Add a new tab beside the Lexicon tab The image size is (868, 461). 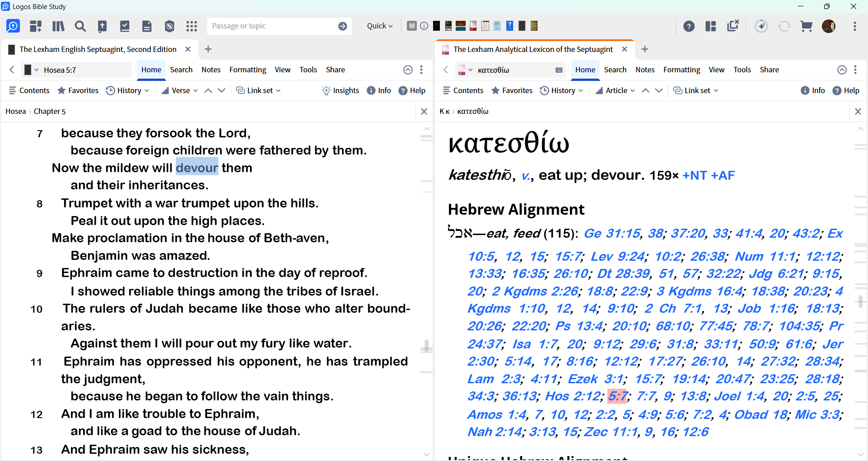pos(645,49)
